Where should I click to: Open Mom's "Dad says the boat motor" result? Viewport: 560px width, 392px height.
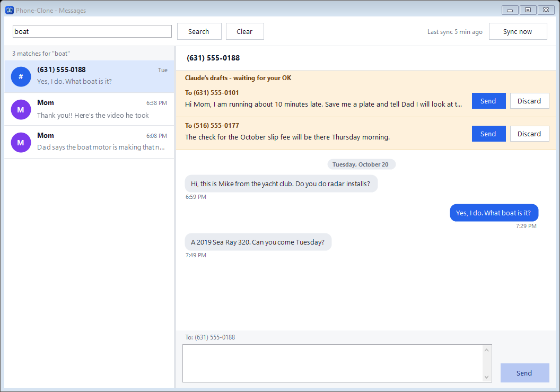tap(89, 142)
